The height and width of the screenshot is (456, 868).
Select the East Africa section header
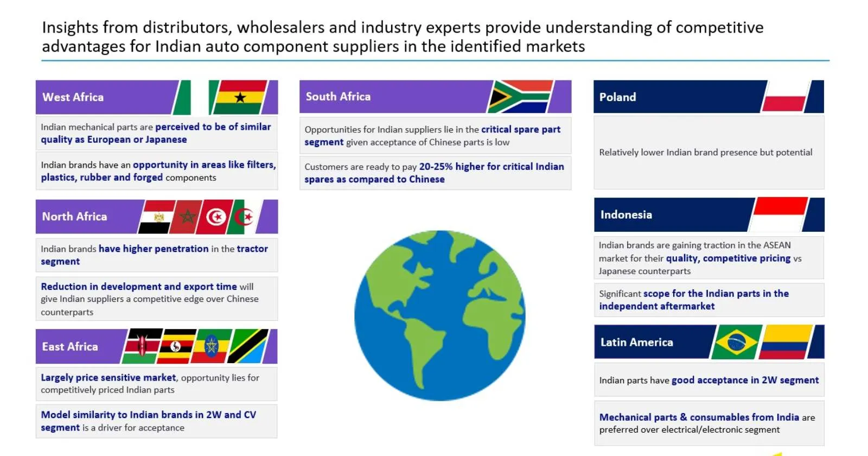(x=157, y=346)
